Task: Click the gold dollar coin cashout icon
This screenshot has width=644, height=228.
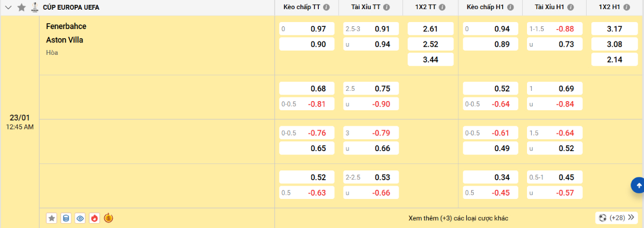Action: 108,218
